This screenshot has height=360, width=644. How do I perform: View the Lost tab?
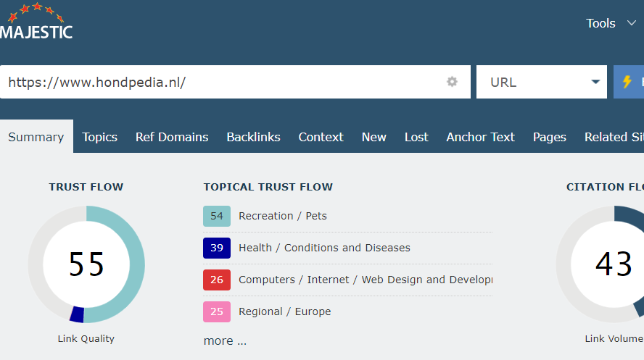pos(416,137)
